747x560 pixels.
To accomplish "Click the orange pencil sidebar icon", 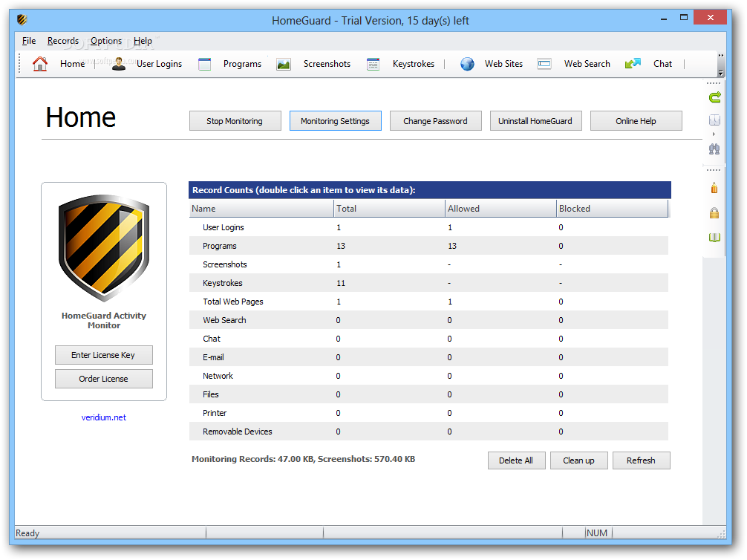I will pos(714,188).
